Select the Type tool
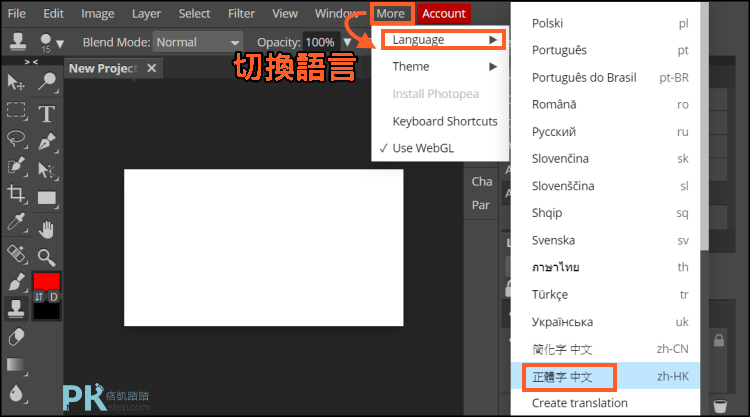The height and width of the screenshot is (417, 750). (46, 114)
